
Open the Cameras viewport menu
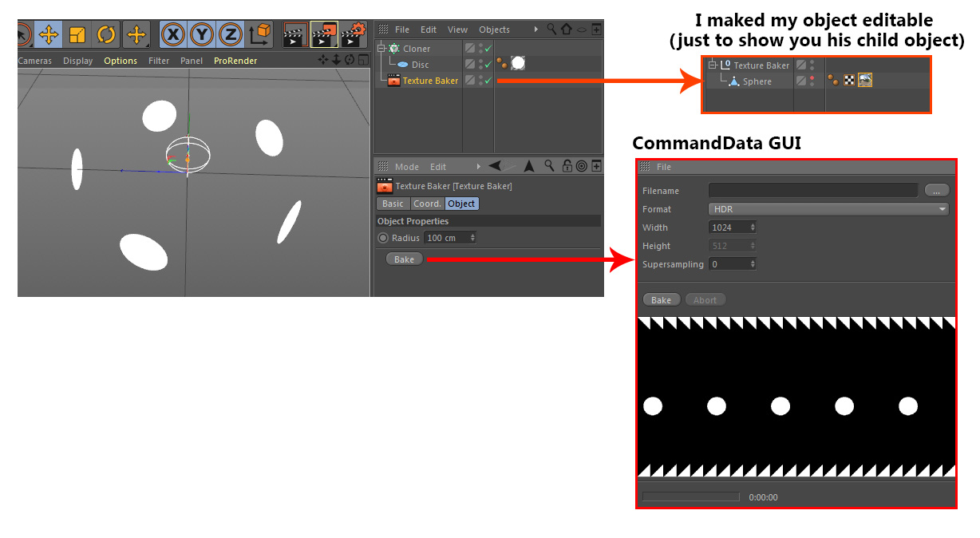34,61
